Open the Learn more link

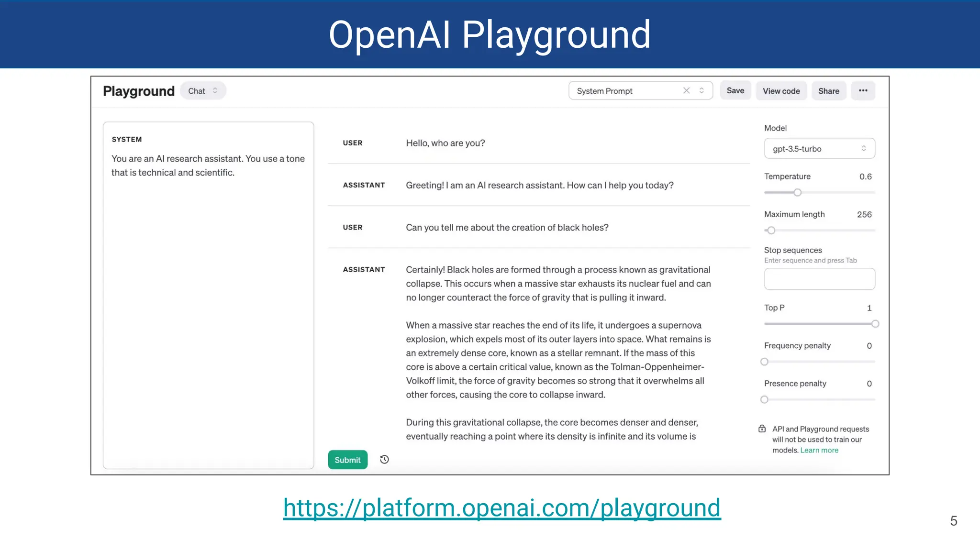[x=819, y=450]
